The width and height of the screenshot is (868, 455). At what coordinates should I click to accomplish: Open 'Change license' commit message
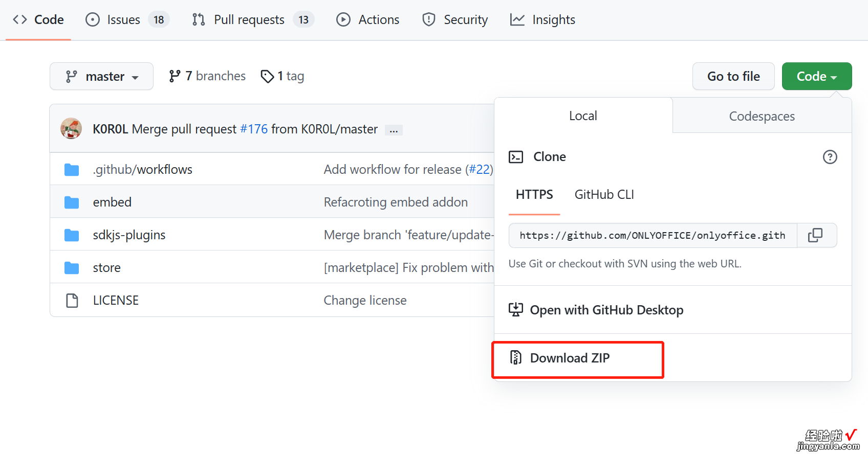[365, 300]
